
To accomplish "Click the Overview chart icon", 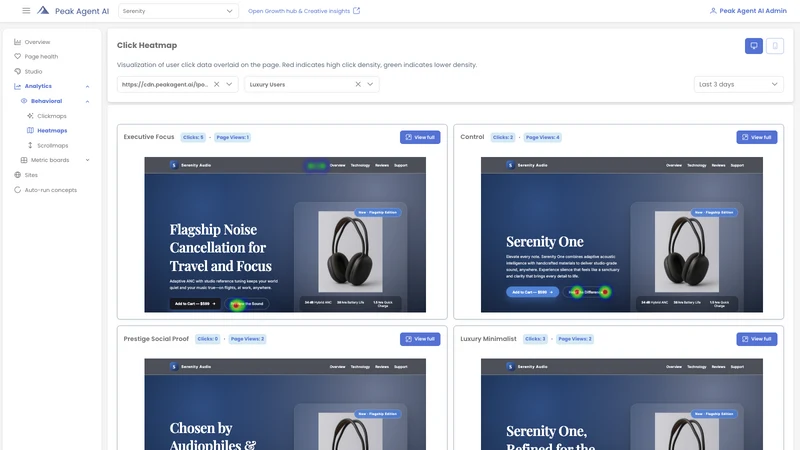I will coord(17,42).
